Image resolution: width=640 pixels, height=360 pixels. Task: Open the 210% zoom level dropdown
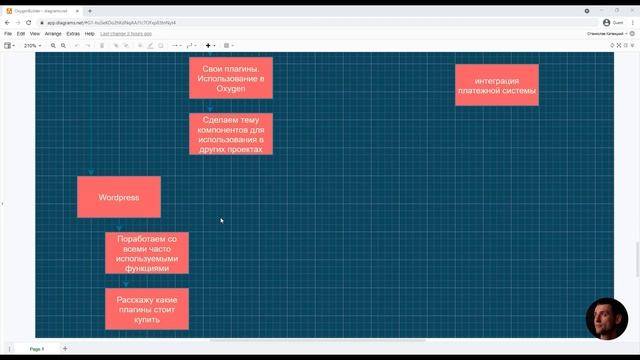(x=32, y=46)
